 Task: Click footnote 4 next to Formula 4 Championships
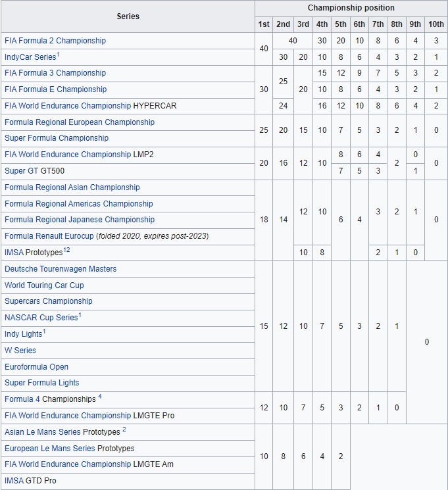pos(100,397)
